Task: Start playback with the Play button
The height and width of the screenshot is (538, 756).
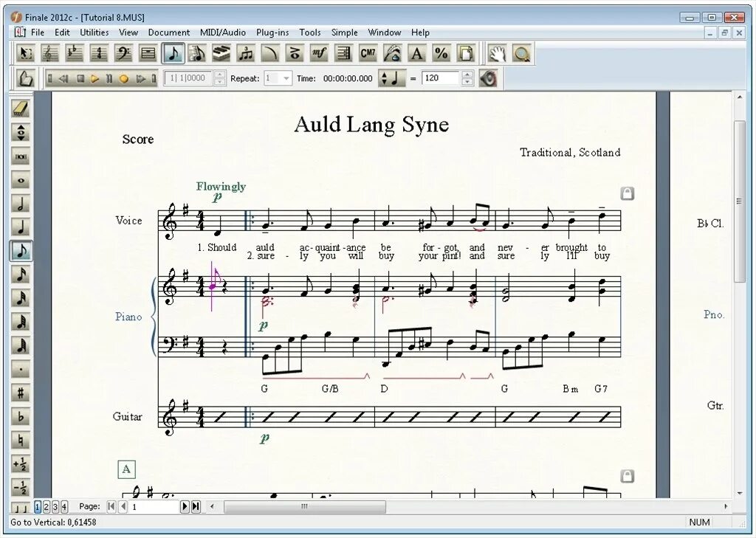Action: (x=94, y=78)
